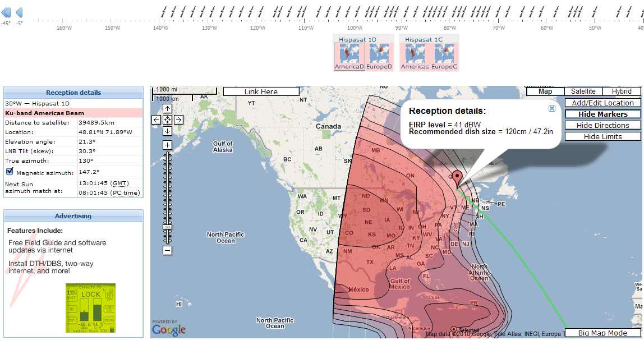Click the Hide Markers button
The width and height of the screenshot is (644, 340).
[x=602, y=114]
